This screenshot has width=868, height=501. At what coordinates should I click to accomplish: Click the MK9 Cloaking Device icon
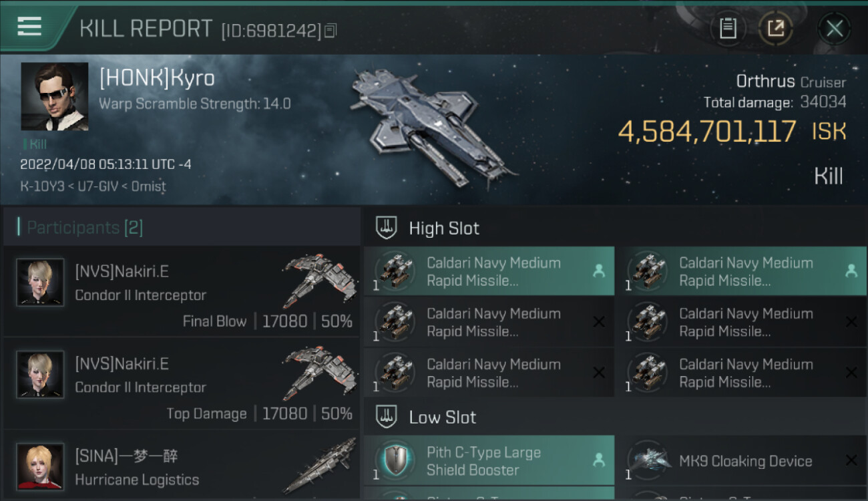648,461
